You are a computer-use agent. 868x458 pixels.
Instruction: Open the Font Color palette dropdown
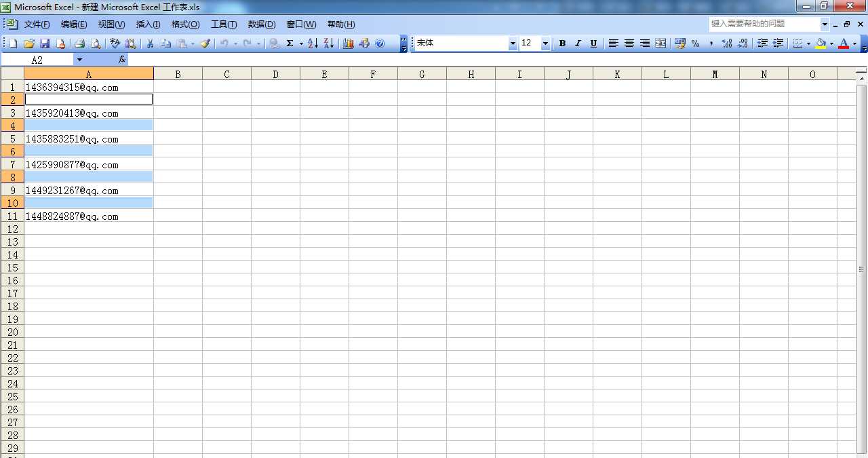tap(854, 43)
